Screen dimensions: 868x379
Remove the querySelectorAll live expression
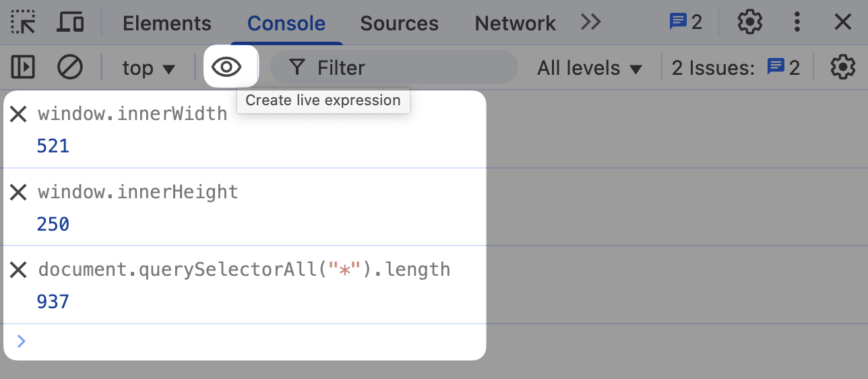tap(18, 270)
